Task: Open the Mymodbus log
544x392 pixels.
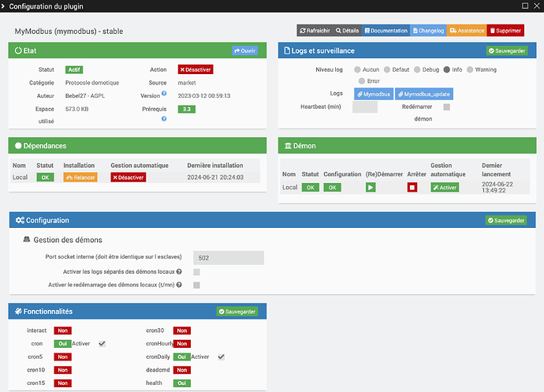Action: pos(374,94)
